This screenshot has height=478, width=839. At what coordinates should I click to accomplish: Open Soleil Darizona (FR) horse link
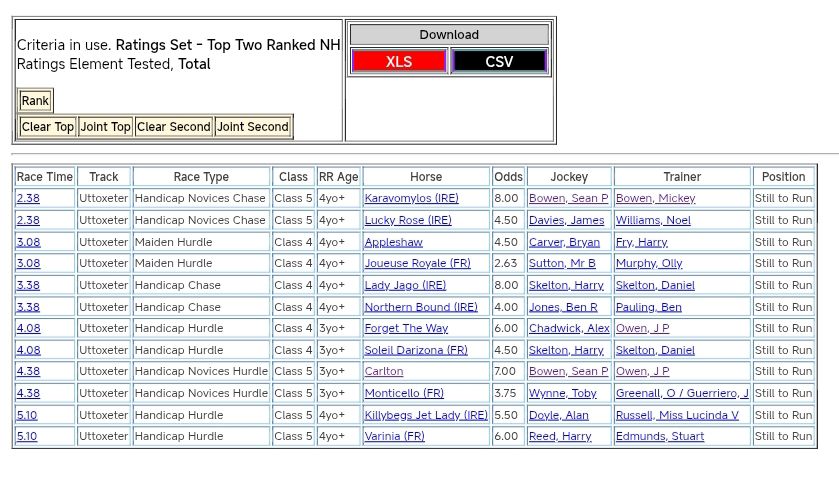[x=415, y=350]
